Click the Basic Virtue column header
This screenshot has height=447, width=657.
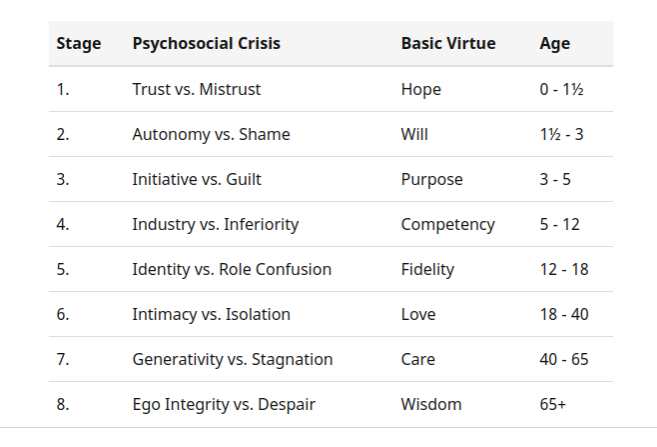448,44
